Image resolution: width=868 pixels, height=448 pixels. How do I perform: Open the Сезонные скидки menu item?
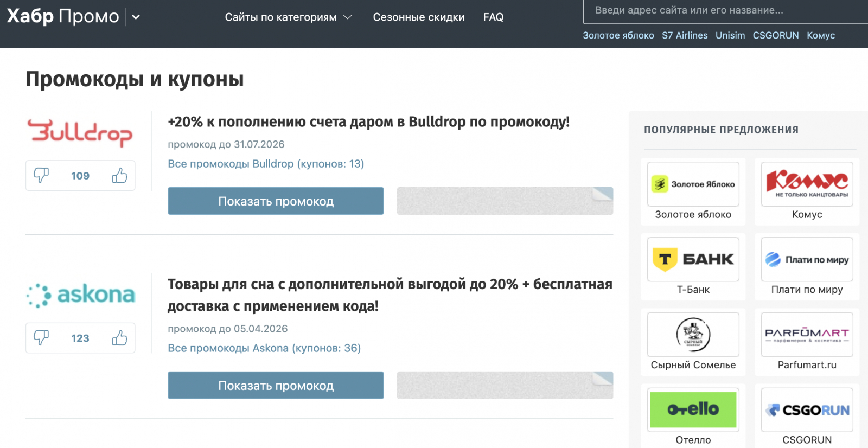coord(419,17)
